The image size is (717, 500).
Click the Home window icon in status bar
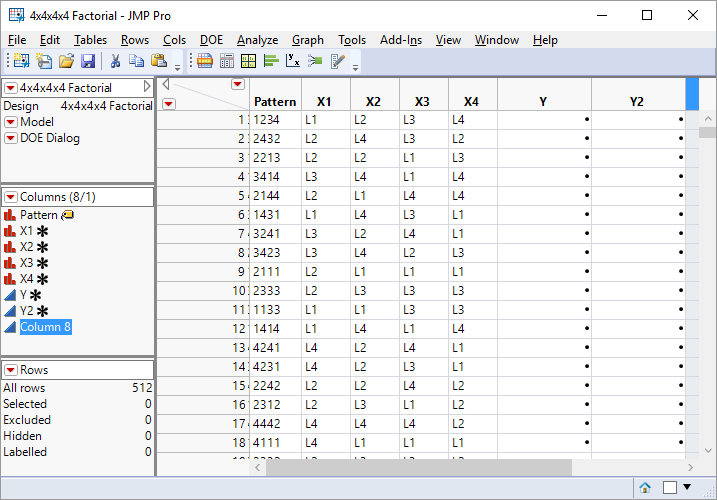click(x=645, y=488)
